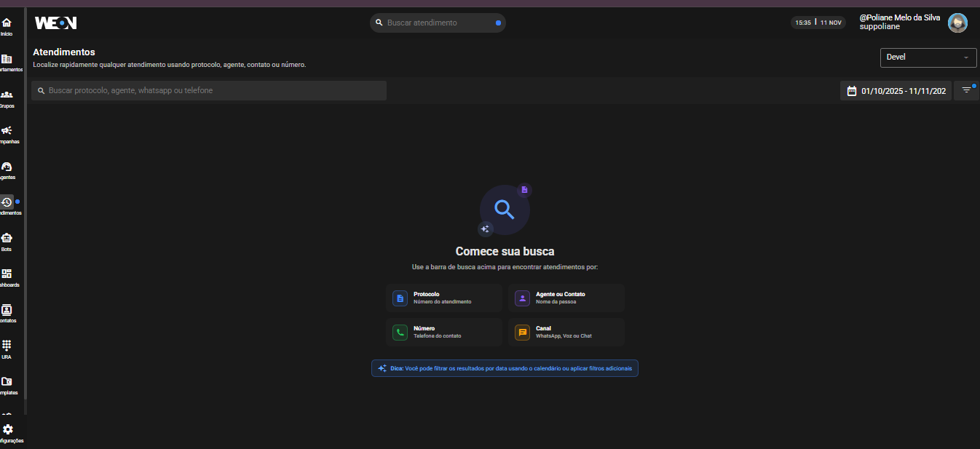Image resolution: width=980 pixels, height=449 pixels.
Task: Open Campanhas megaphone icon
Action: (7, 131)
